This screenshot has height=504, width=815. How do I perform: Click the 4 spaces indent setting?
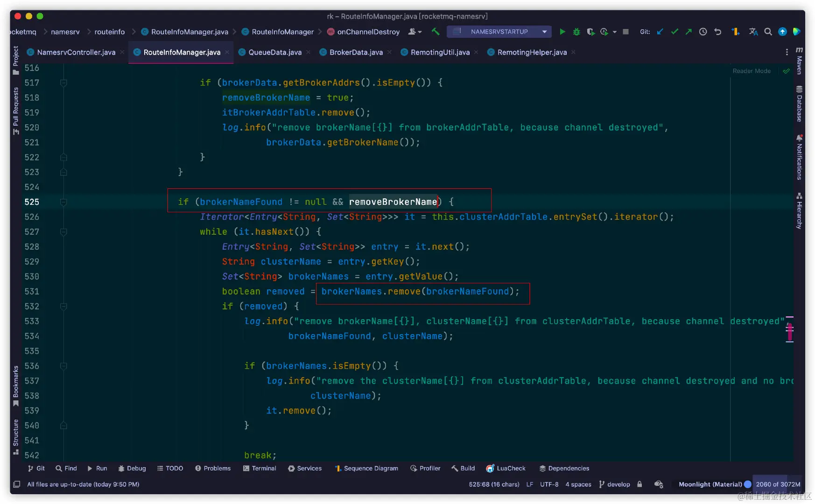point(578,484)
